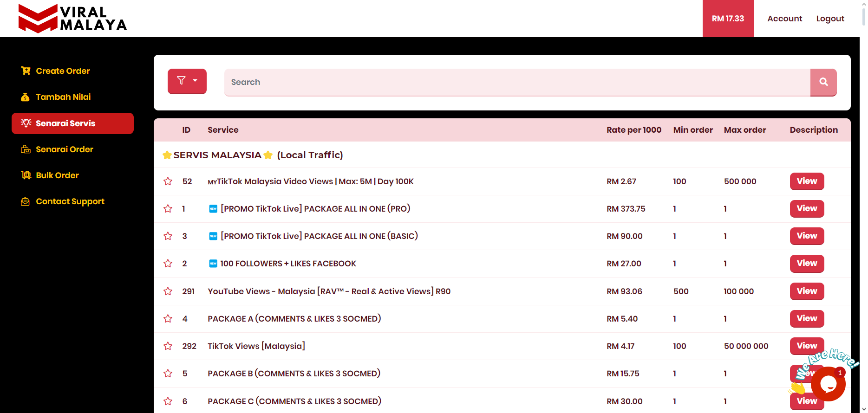Click the Logout link
This screenshot has height=413, width=868.
click(x=830, y=19)
